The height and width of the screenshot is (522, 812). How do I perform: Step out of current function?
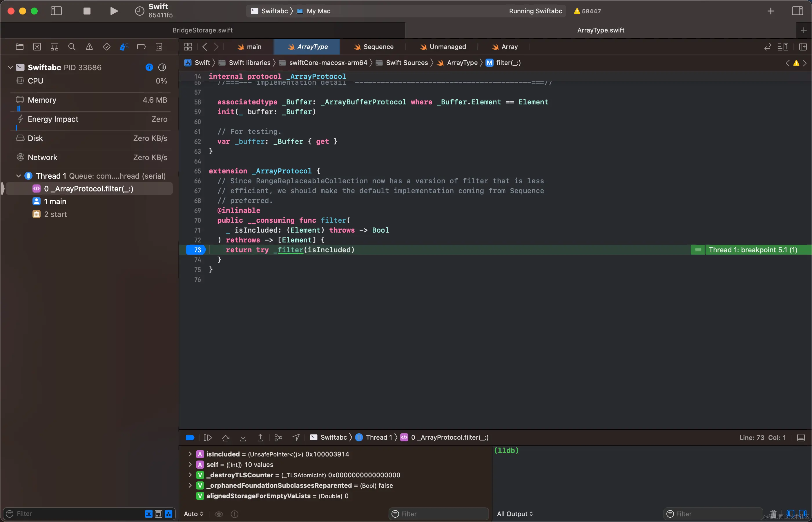tap(260, 438)
